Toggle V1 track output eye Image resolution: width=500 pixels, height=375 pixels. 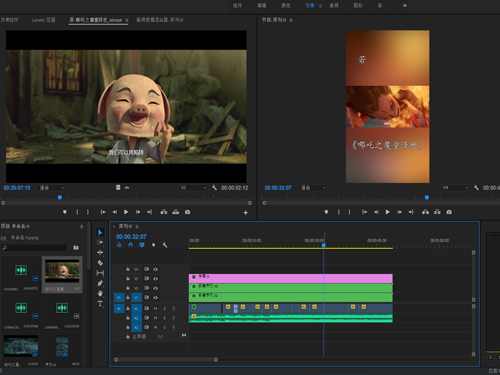155,298
